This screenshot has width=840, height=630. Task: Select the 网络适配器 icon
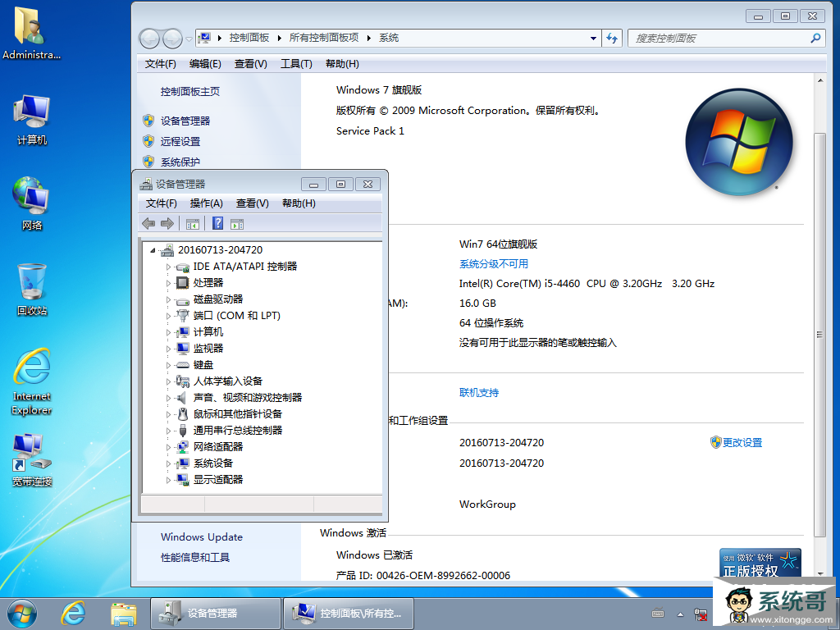(x=183, y=447)
